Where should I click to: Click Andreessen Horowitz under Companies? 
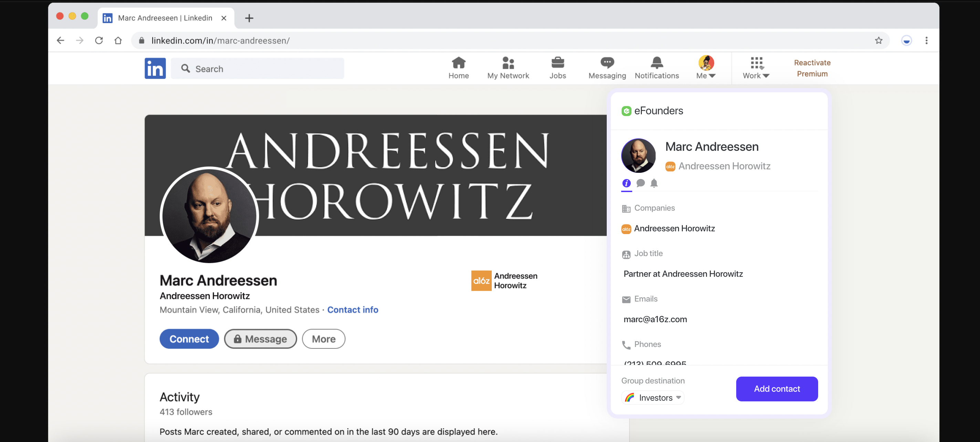(674, 229)
